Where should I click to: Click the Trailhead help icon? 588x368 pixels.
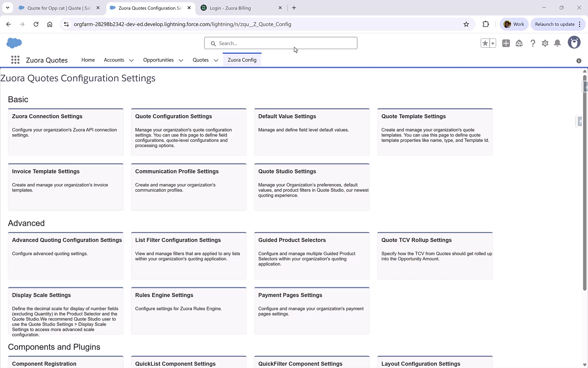click(x=519, y=43)
